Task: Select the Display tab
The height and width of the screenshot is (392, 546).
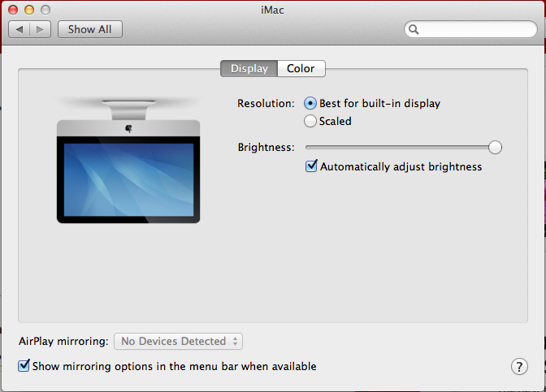Action: point(249,68)
